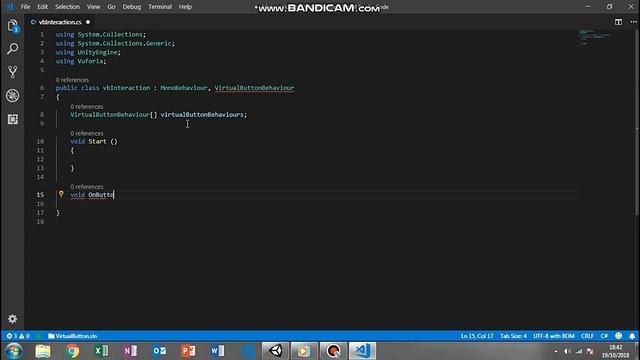Switch to Unity from the taskbar
Screen dimensions: 640x360
276,351
